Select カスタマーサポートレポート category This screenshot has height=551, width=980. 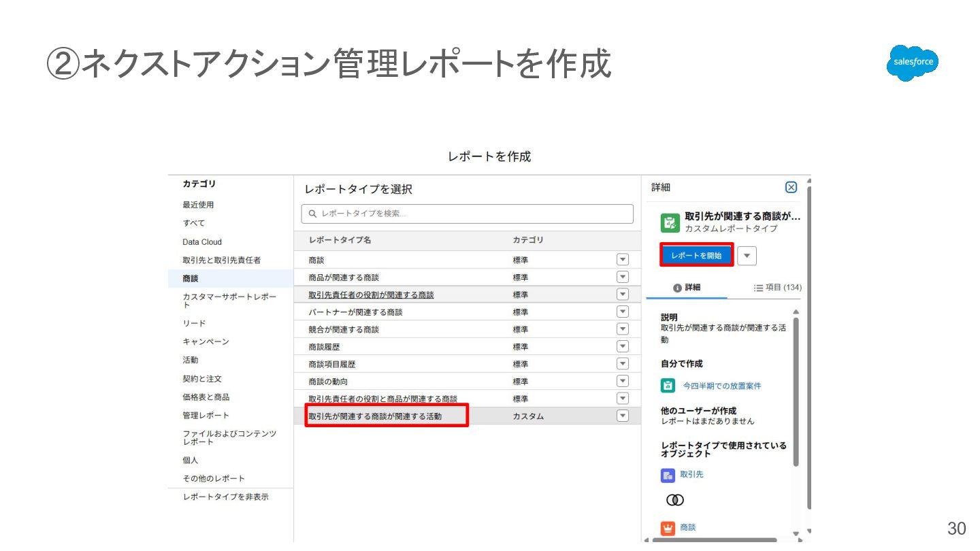(229, 301)
